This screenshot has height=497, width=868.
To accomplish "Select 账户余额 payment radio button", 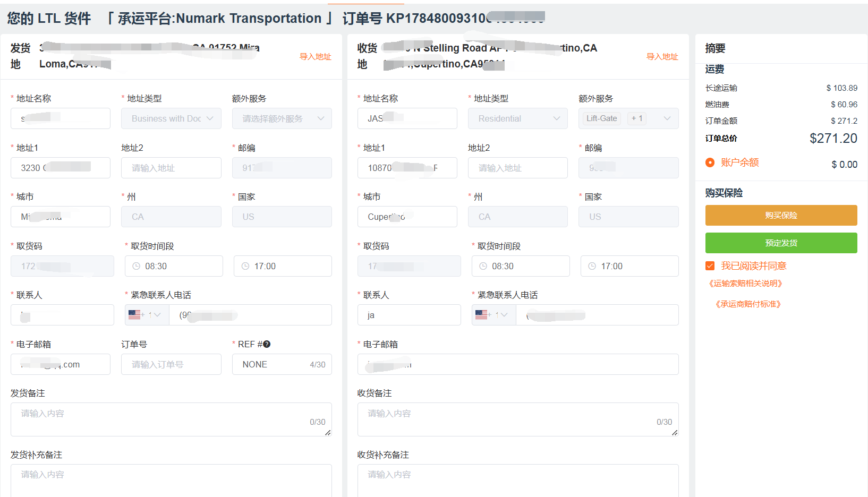I will (x=710, y=162).
